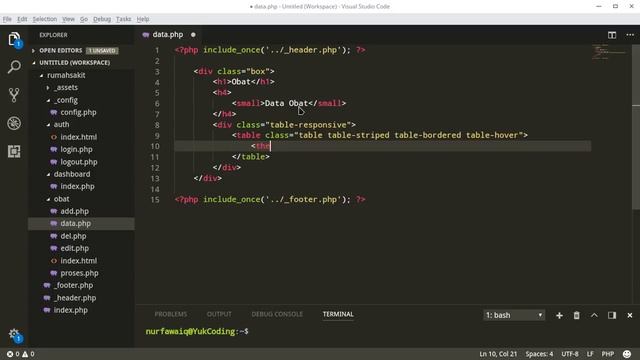Switch to the Debug Console tab
Screen dimensions: 640x360
pos(277,314)
